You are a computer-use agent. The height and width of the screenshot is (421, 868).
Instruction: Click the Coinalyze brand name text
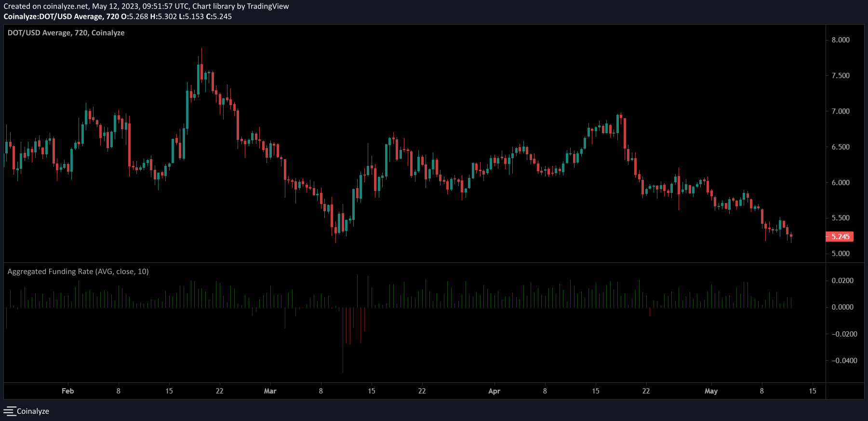[33, 411]
